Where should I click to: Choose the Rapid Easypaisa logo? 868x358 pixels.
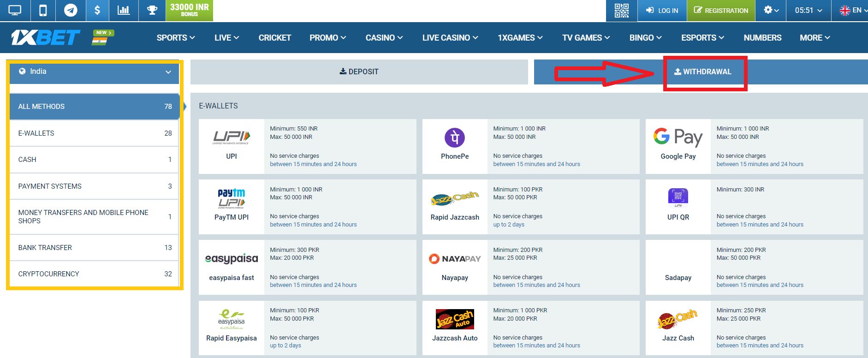pyautogui.click(x=232, y=319)
